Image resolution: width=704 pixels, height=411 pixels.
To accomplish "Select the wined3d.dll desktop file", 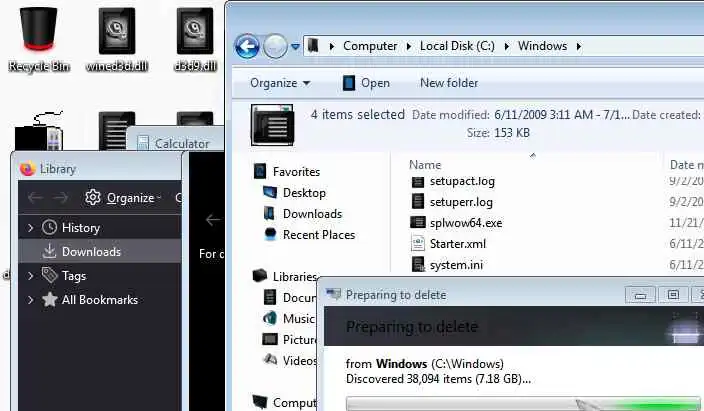I will click(117, 40).
